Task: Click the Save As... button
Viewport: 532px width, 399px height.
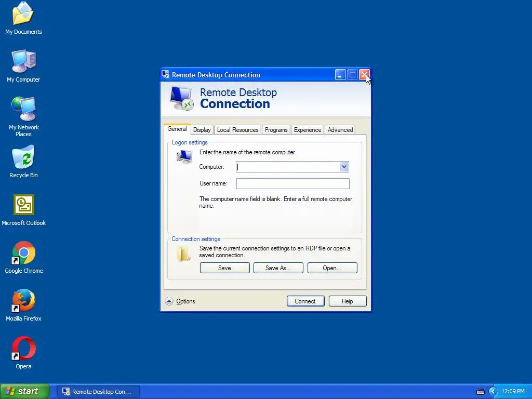Action: 278,268
